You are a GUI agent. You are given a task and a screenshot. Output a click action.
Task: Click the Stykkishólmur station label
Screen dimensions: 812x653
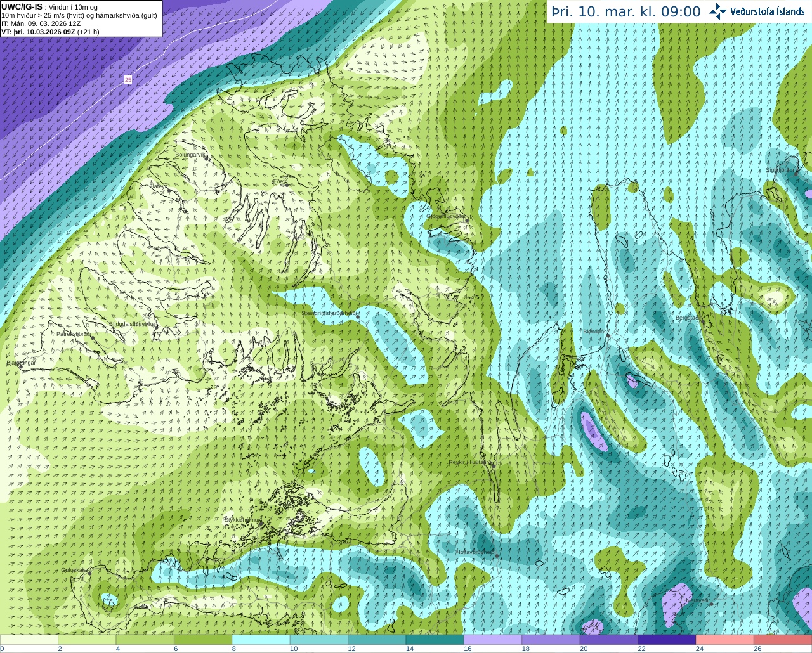point(243,520)
